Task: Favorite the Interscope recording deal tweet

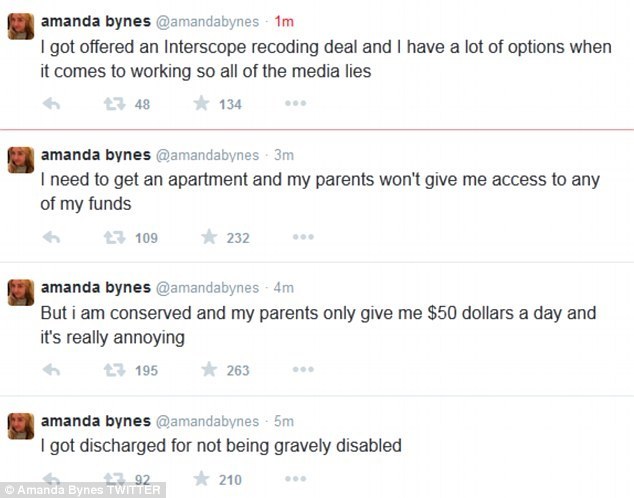Action: coord(201,103)
